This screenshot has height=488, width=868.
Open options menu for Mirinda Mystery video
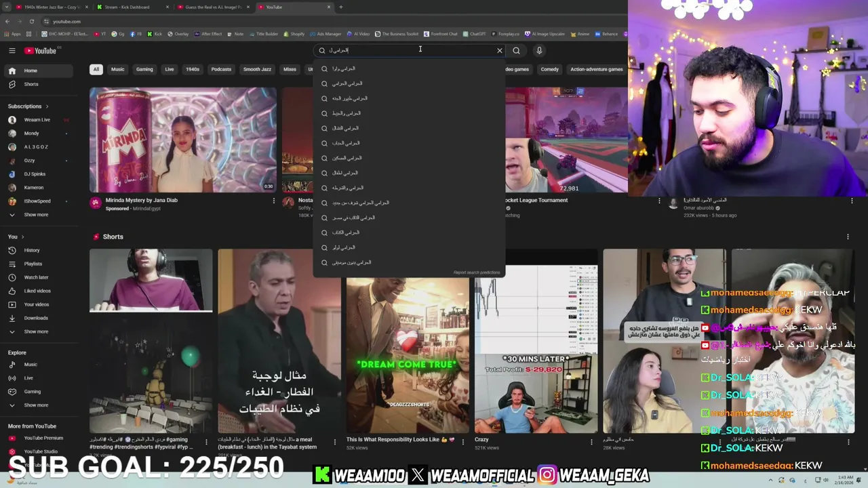[x=274, y=201]
